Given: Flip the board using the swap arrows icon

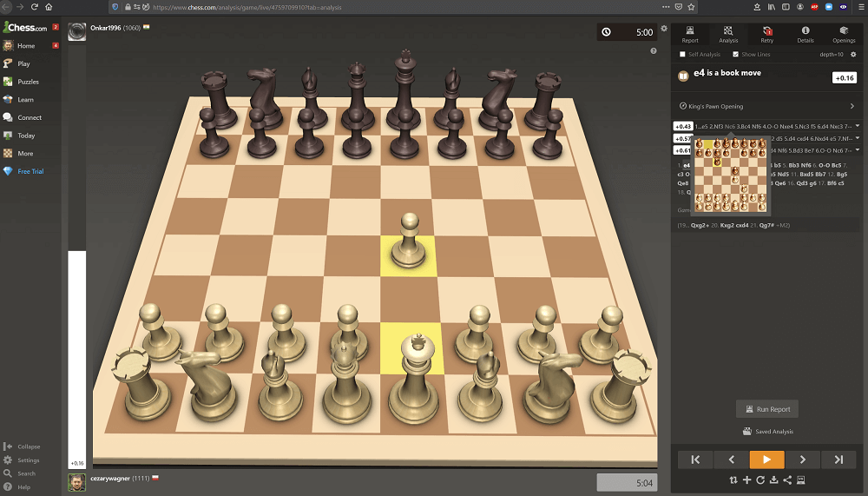Looking at the screenshot, I should click(733, 479).
